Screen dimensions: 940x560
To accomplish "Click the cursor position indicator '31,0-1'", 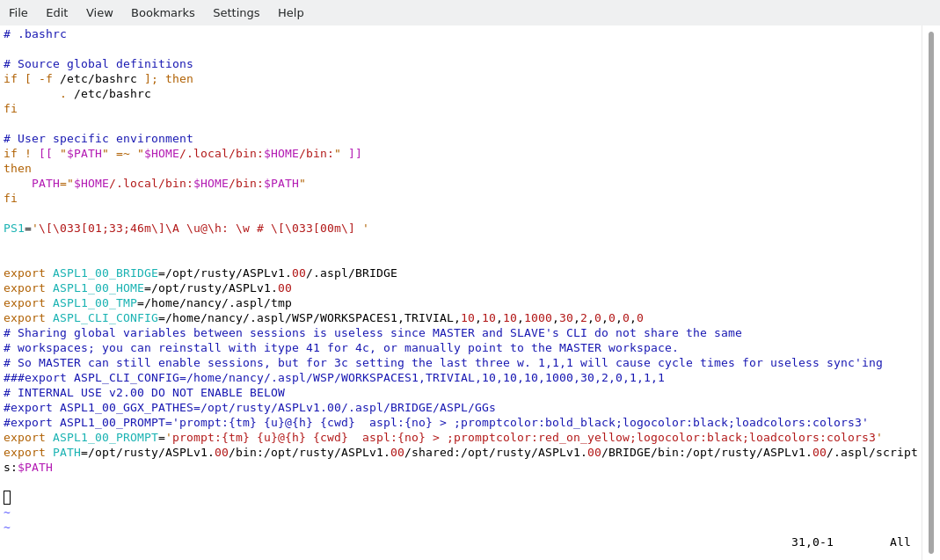I will click(x=812, y=542).
